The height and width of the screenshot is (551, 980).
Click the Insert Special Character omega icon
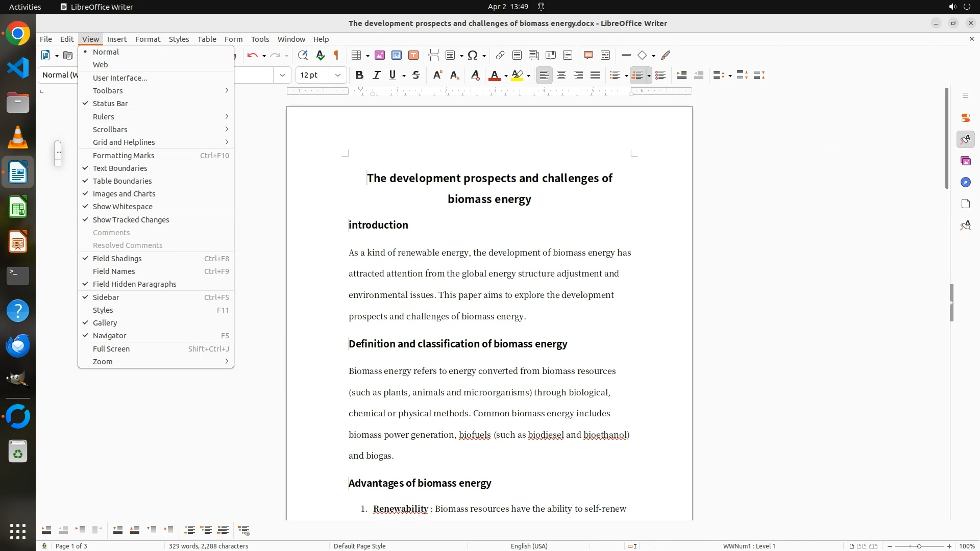pyautogui.click(x=473, y=55)
